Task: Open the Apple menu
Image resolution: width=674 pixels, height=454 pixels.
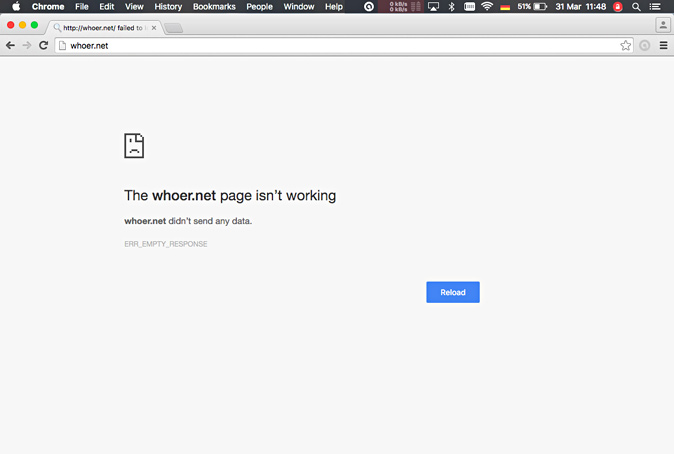Action: 16,6
